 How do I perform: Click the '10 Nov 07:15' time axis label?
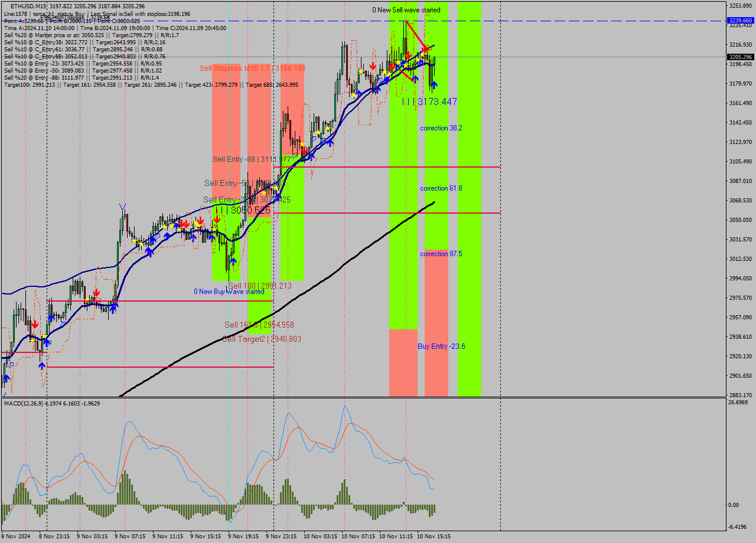(359, 537)
